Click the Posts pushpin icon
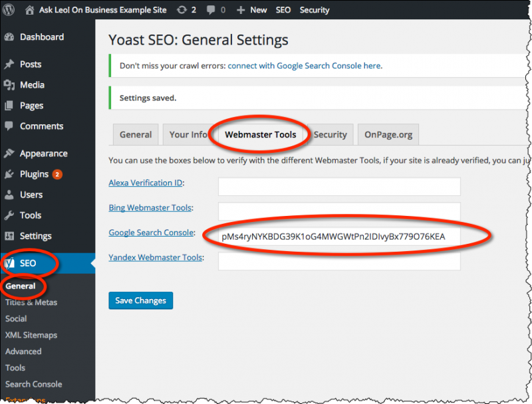 coord(9,64)
